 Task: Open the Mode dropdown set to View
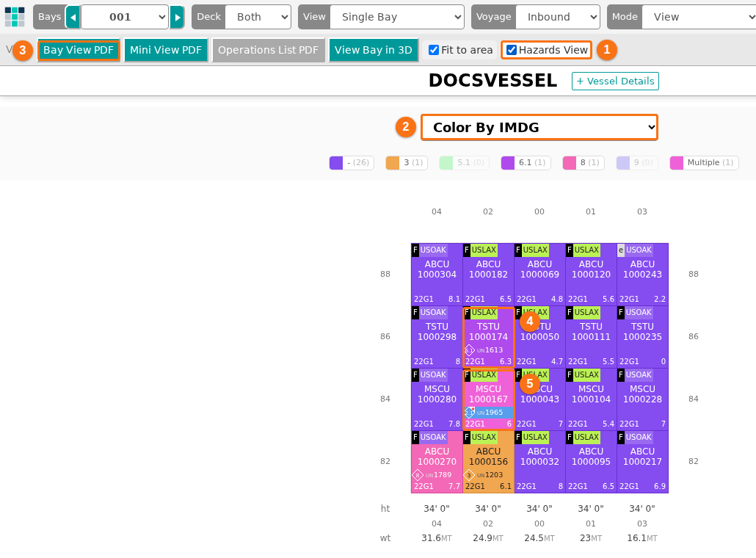(x=699, y=18)
